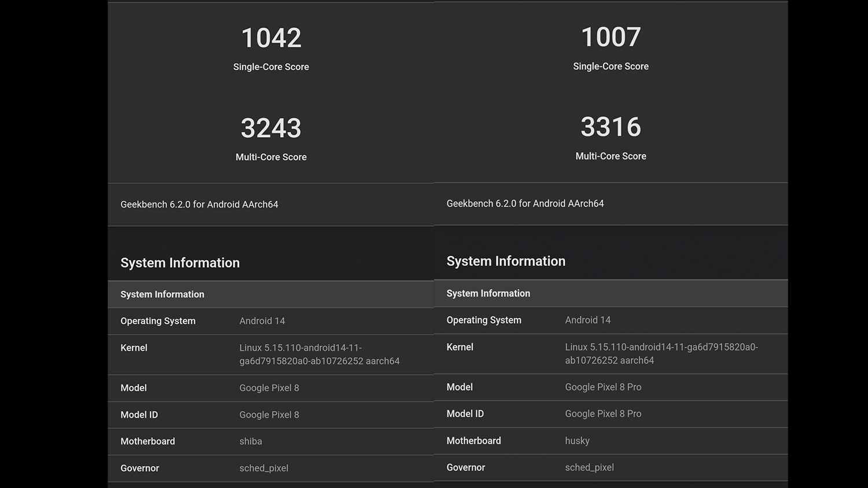Click the two-line kernel string for Pixel 8
The width and height of the screenshot is (868, 488).
[319, 354]
